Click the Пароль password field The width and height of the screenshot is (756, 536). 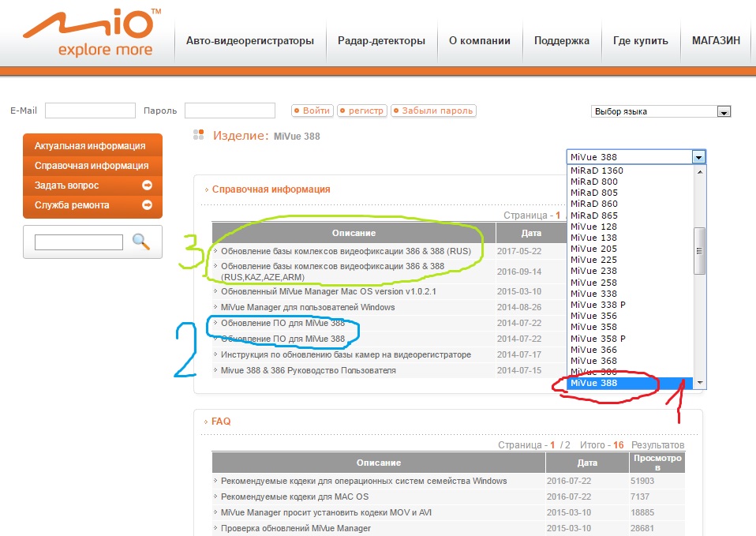click(x=230, y=111)
